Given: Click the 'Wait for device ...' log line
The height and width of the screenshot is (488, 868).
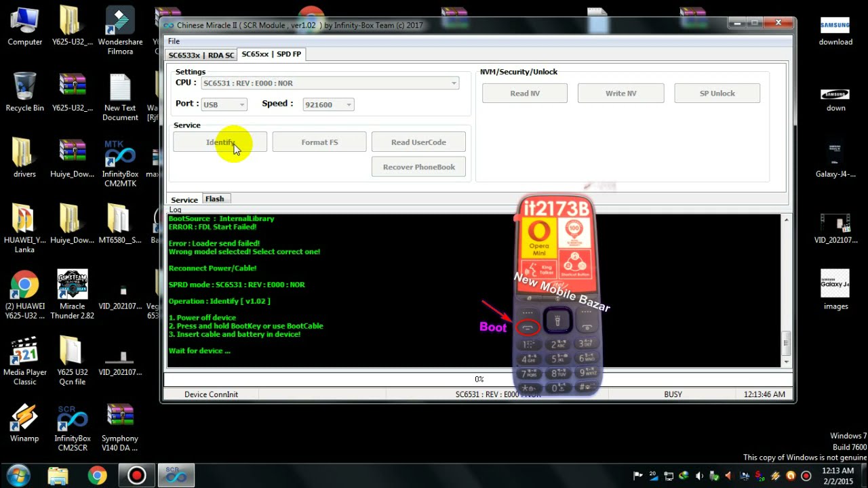Looking at the screenshot, I should (x=199, y=351).
